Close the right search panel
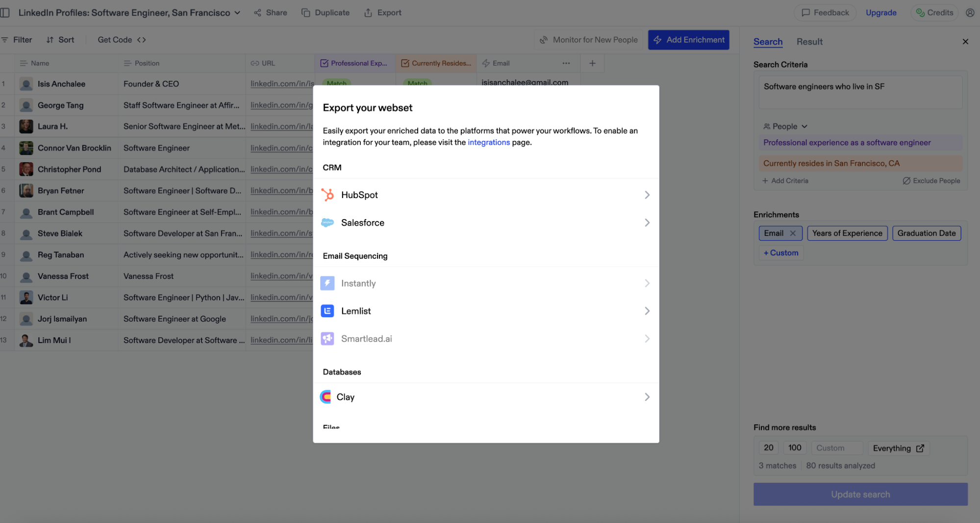The height and width of the screenshot is (523, 980). pos(965,42)
